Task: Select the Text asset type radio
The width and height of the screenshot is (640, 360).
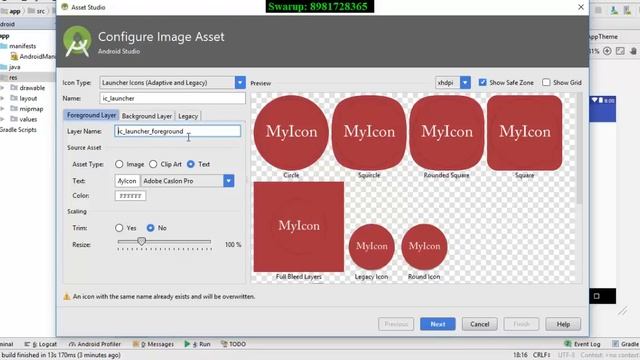Action: point(191,164)
